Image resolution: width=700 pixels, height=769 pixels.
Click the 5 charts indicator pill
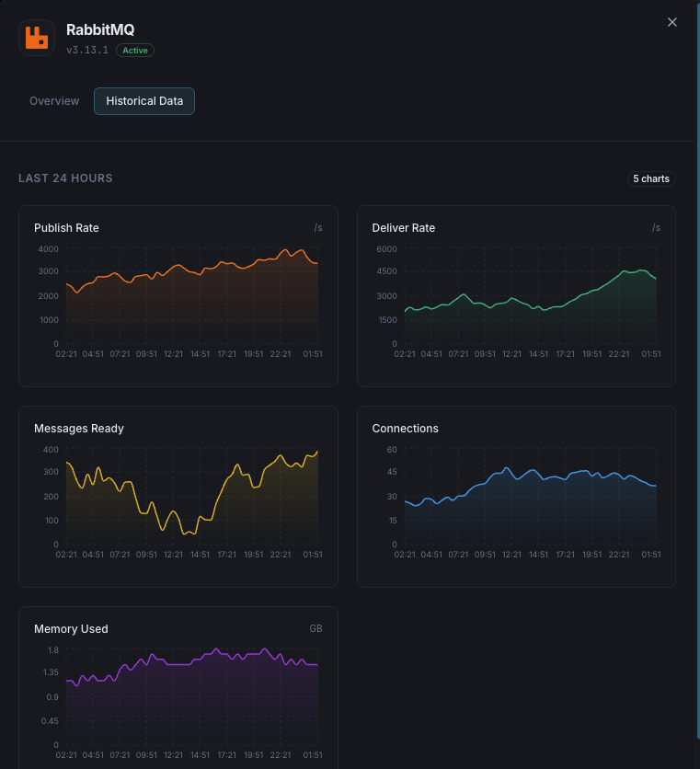(651, 178)
